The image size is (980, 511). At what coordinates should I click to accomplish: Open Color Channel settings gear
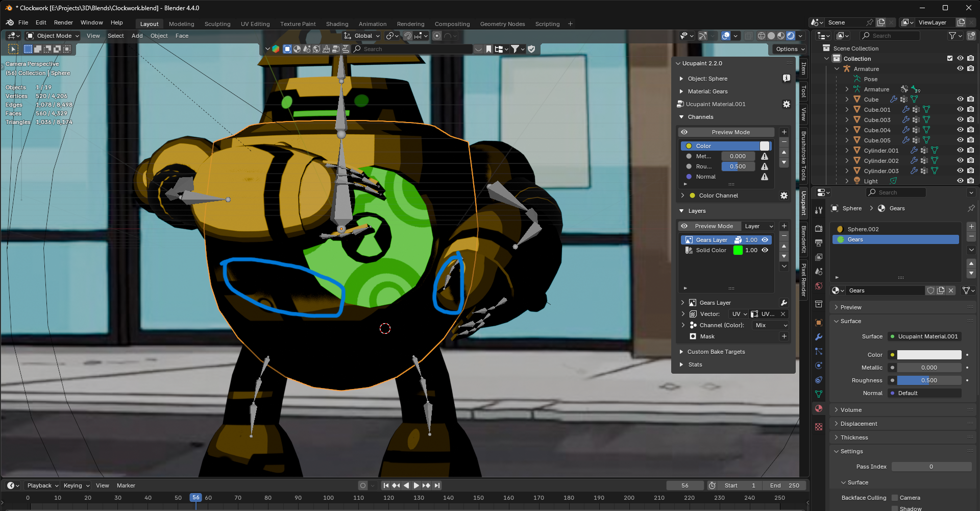[x=784, y=196]
